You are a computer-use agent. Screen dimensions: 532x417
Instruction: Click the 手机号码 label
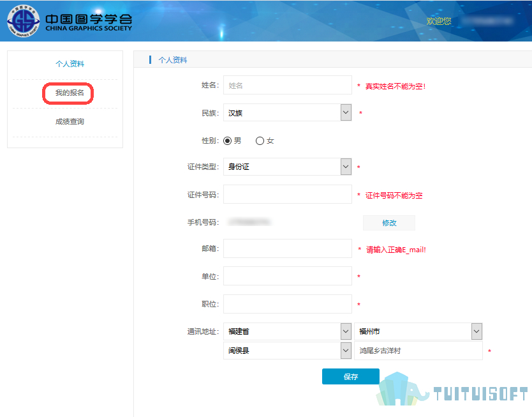(x=203, y=222)
